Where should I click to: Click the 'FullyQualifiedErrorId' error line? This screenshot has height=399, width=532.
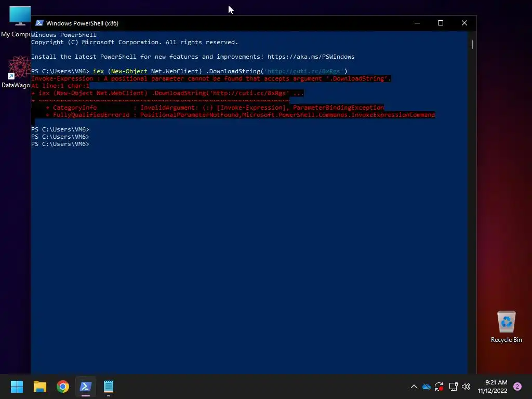tap(240, 115)
